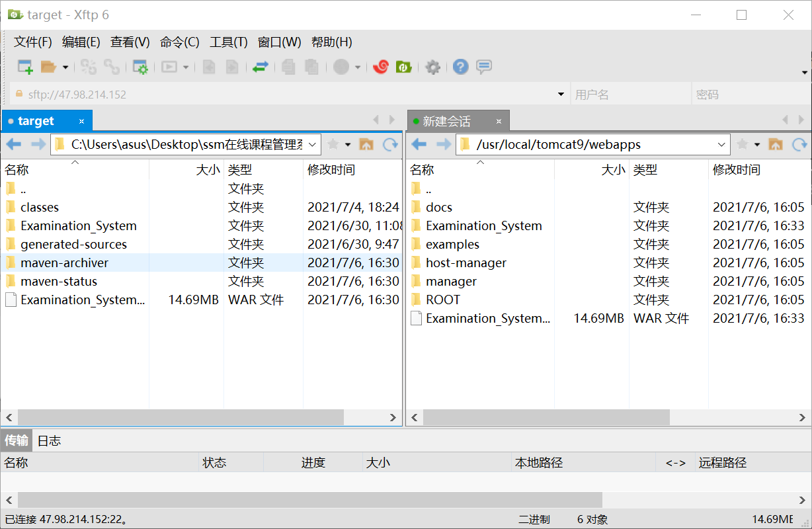This screenshot has width=812, height=529.
Task: Click the session properties icon with gear
Action: tap(140, 67)
